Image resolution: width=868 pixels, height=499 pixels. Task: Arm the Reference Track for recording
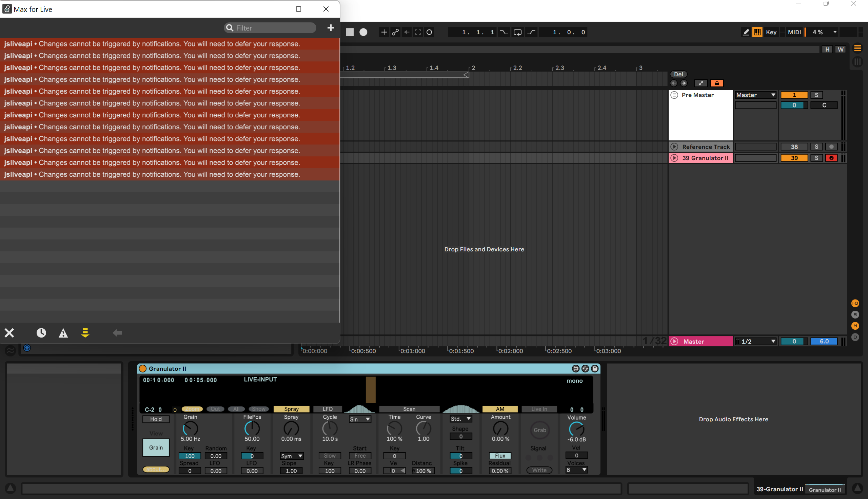coord(831,147)
